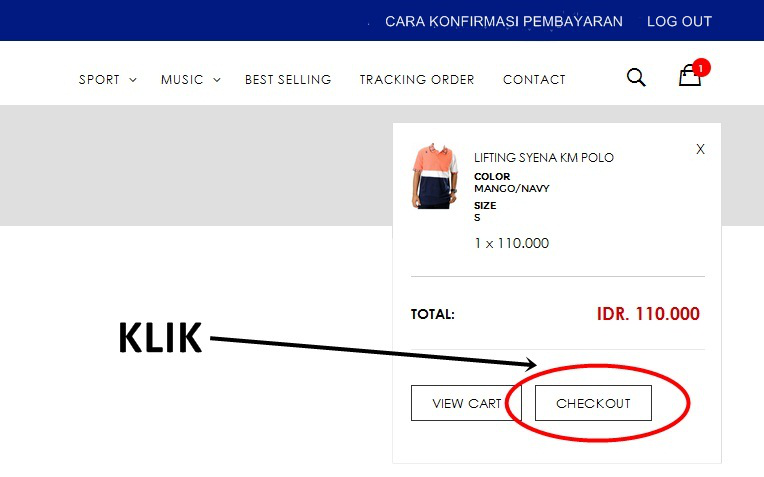
Task: Go to BEST SELLING page
Action: pos(288,79)
